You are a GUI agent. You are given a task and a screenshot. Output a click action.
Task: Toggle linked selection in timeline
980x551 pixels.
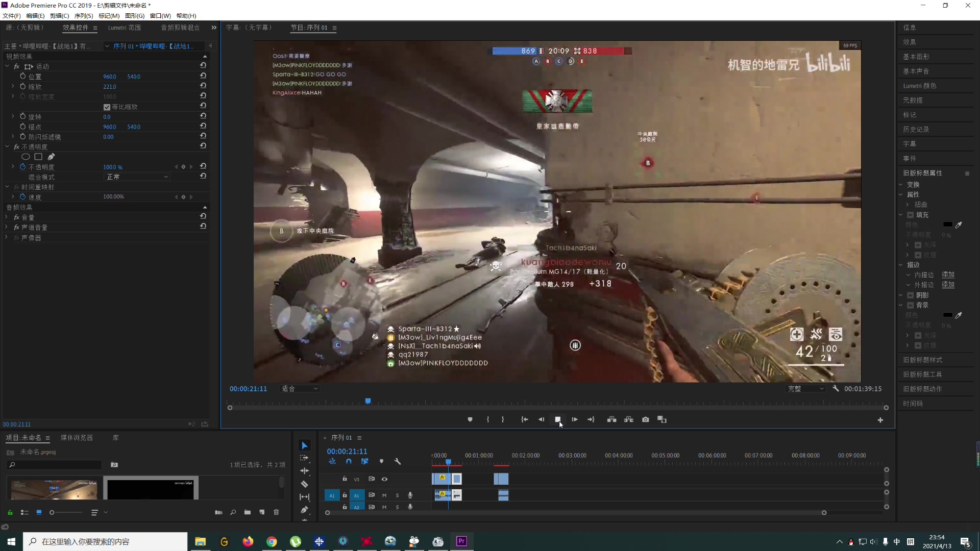pos(365,461)
